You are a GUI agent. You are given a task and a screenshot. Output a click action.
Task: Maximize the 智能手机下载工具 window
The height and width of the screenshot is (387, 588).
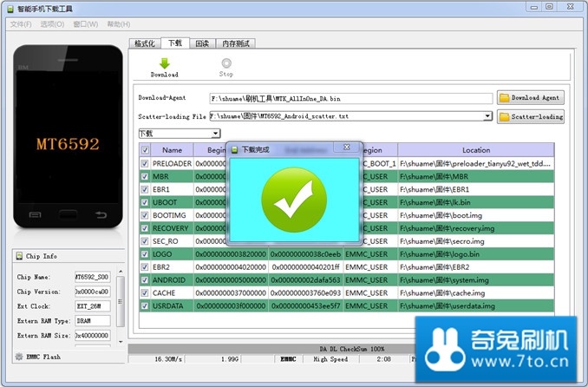(x=549, y=7)
